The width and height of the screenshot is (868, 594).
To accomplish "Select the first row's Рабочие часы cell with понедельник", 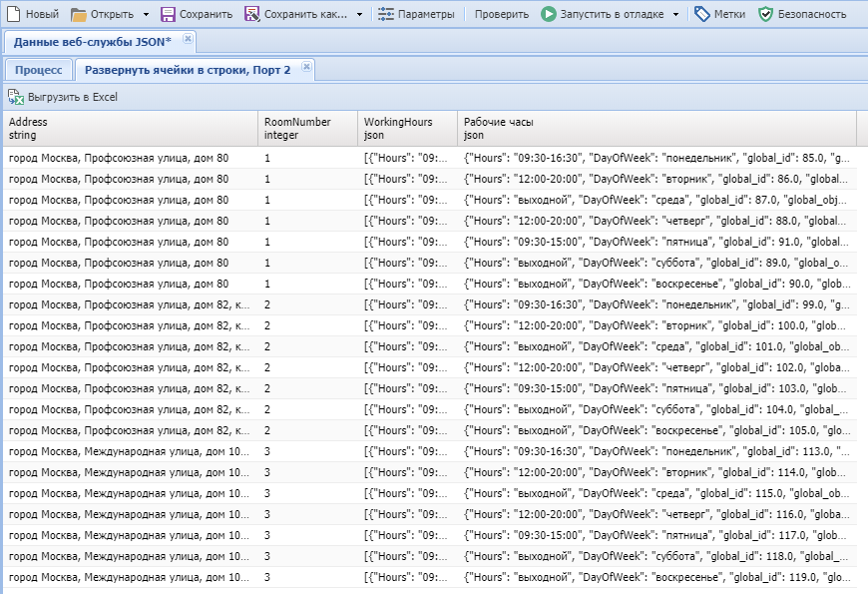I will point(656,158).
